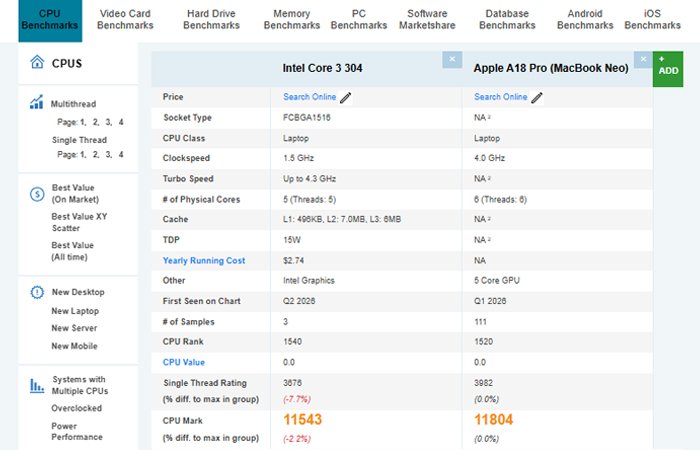Click the L1 L2 L3 cache value

point(342,219)
